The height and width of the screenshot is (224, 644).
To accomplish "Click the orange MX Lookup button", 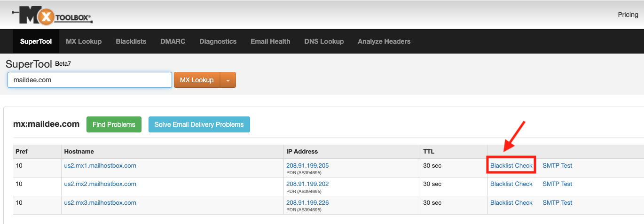I will (197, 80).
